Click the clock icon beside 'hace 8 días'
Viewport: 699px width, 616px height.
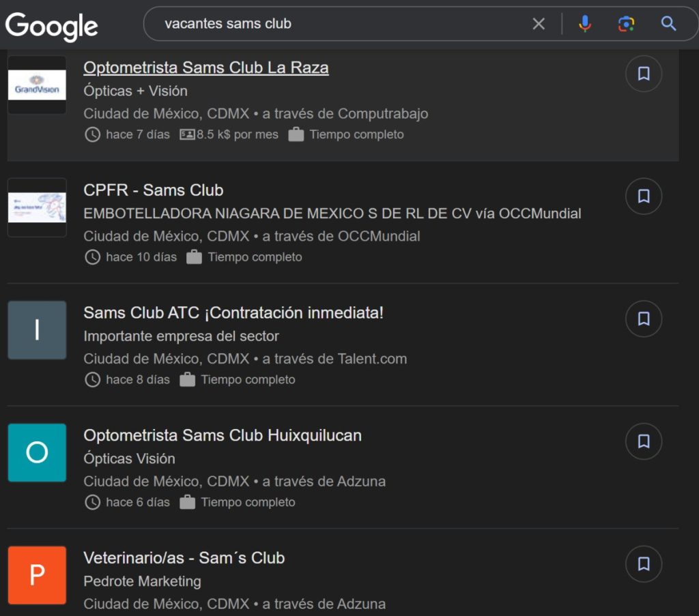point(92,379)
